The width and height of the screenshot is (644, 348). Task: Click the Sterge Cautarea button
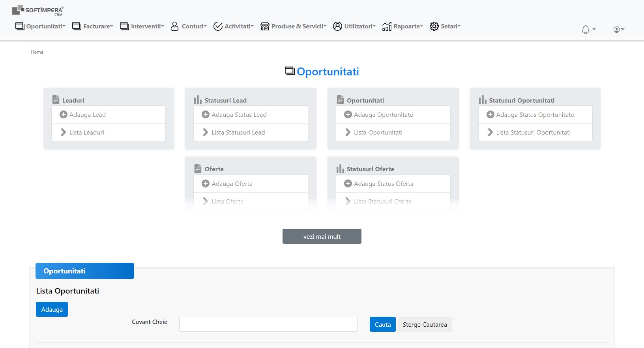pyautogui.click(x=425, y=324)
